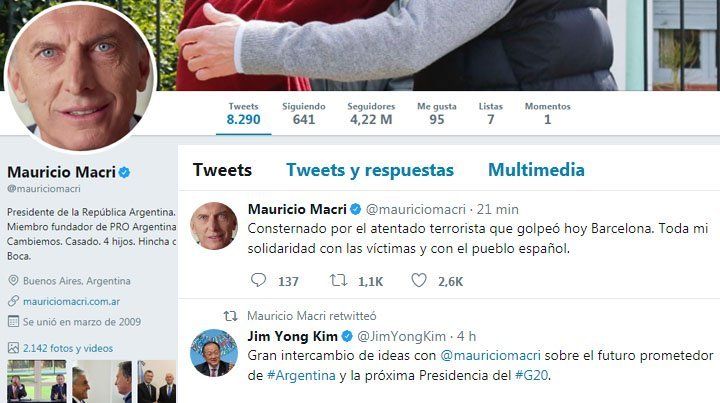This screenshot has height=403, width=720.
Task: Open Tweets y respuestas tab
Action: [x=370, y=170]
